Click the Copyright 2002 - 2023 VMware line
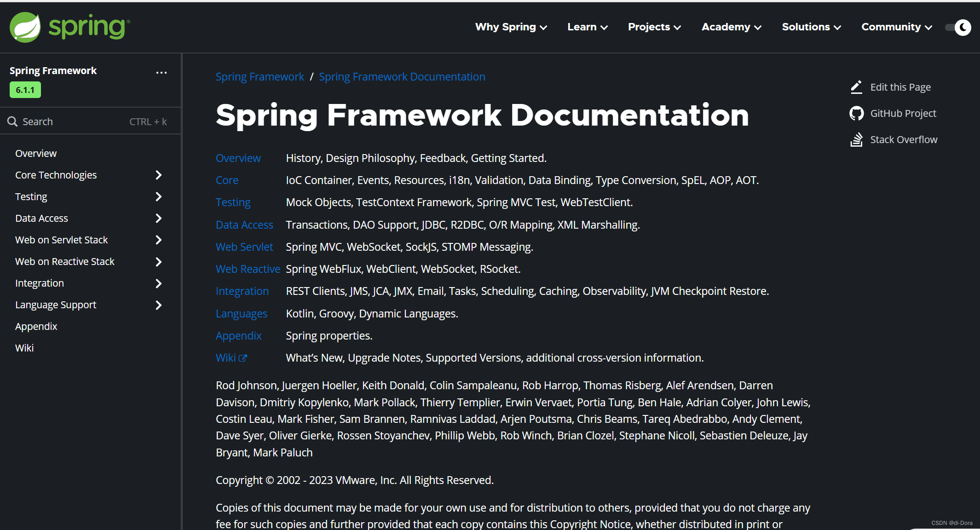 tap(355, 480)
